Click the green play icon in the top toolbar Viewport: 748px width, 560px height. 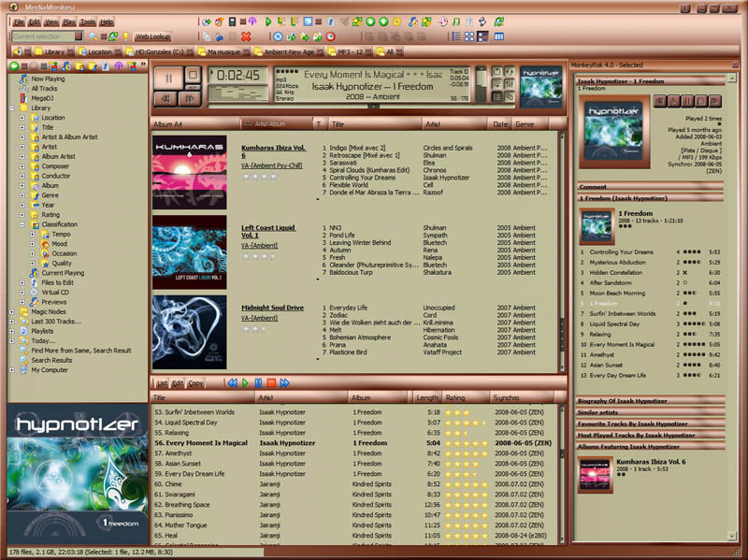268,22
